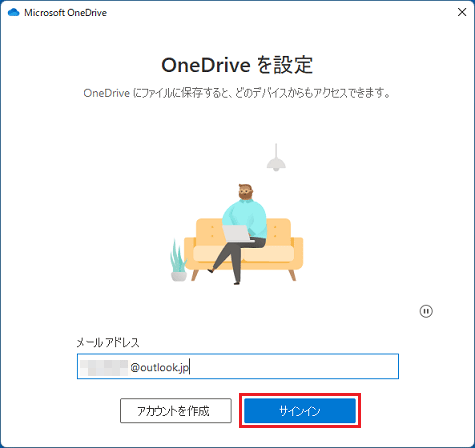The image size is (475, 448).
Task: Click the サインイン button
Action: pos(300,411)
